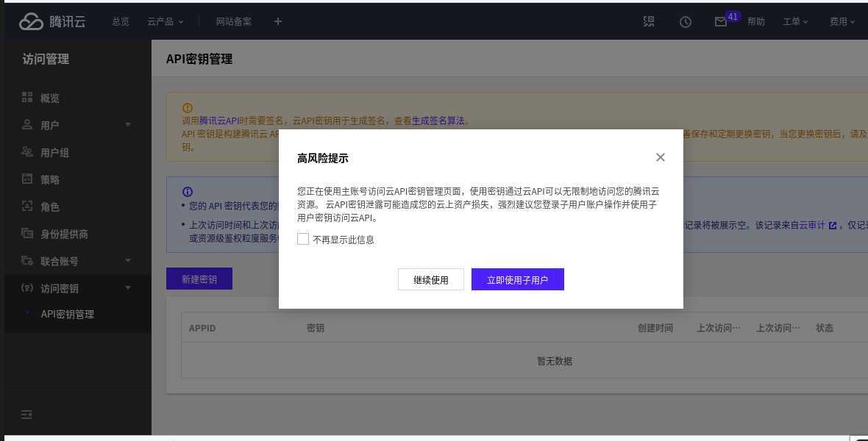Open API密钥管理 sidebar sub-item
Viewport: 868px width, 441px height.
click(x=68, y=315)
